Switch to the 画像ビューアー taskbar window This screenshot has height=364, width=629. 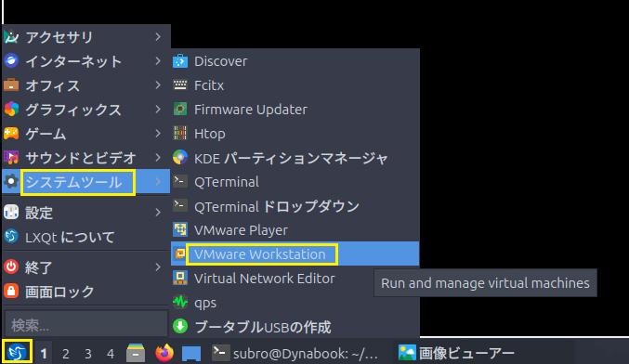(456, 353)
